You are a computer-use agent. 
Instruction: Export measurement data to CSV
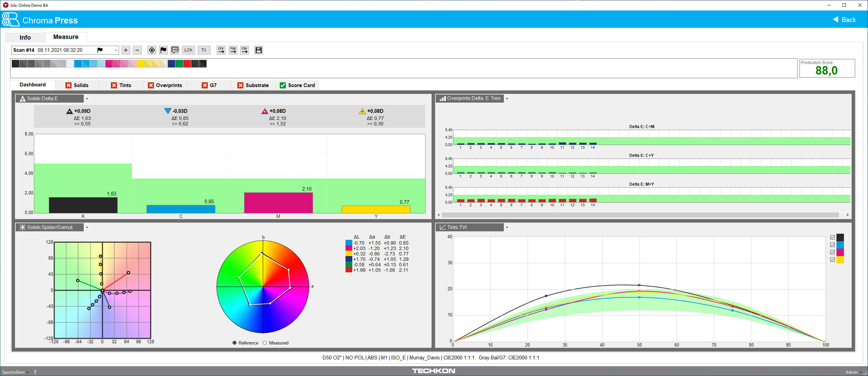click(x=244, y=50)
